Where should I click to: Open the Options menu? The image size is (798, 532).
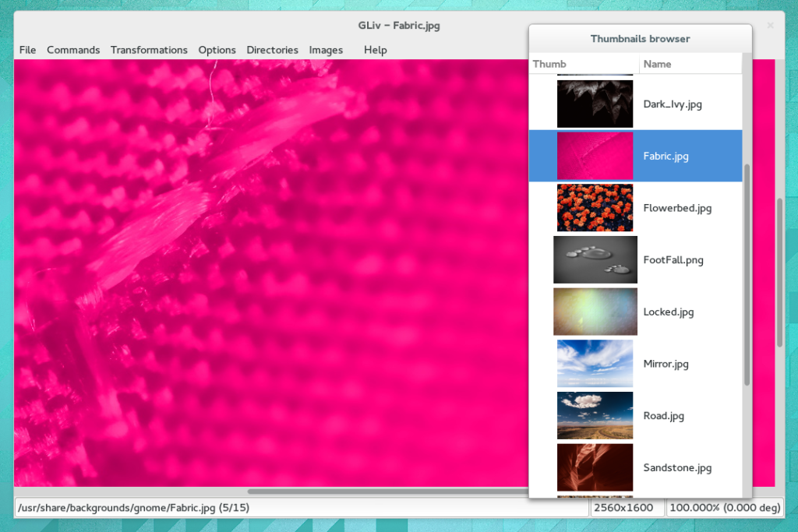click(x=217, y=49)
